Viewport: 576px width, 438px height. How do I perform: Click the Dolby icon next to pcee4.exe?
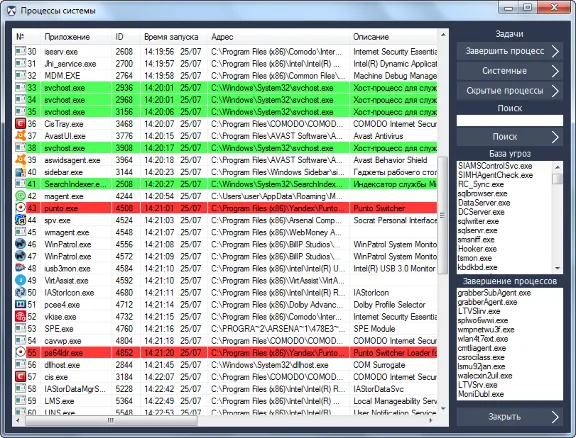[x=20, y=304]
